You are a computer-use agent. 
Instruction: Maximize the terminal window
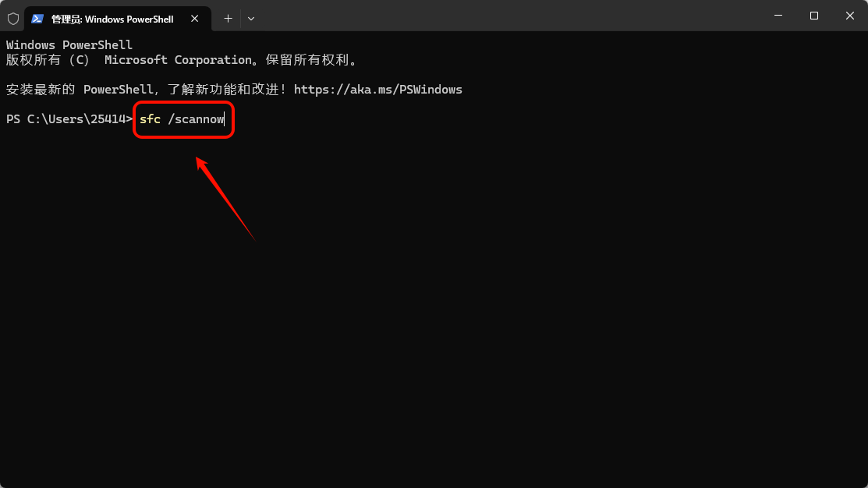tap(813, 16)
